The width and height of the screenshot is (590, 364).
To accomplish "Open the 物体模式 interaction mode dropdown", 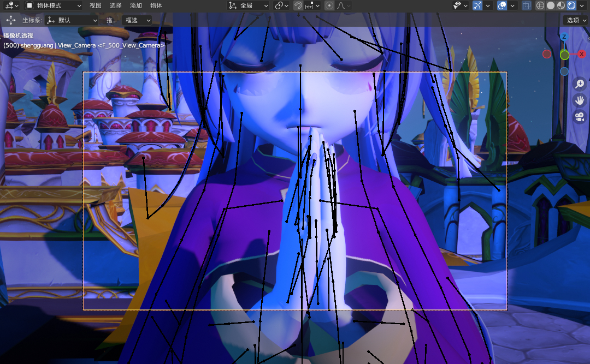I will pos(53,5).
